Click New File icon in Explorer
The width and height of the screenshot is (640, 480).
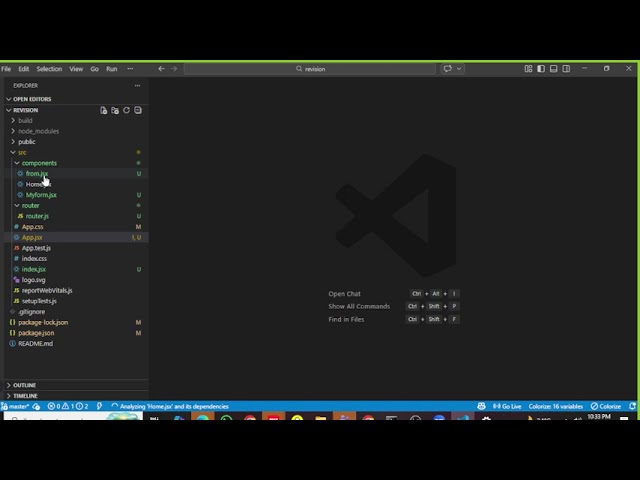pyautogui.click(x=104, y=110)
